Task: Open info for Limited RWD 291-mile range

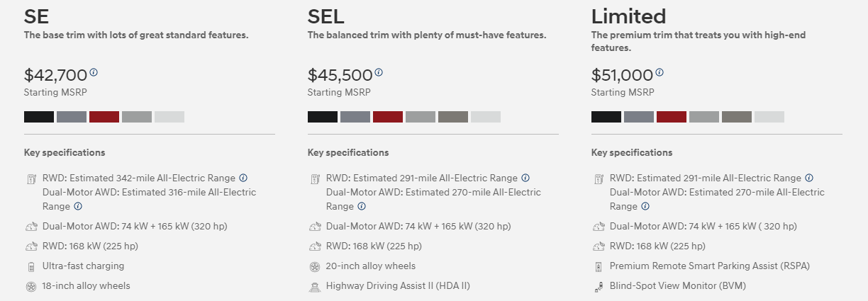Action: click(x=809, y=178)
